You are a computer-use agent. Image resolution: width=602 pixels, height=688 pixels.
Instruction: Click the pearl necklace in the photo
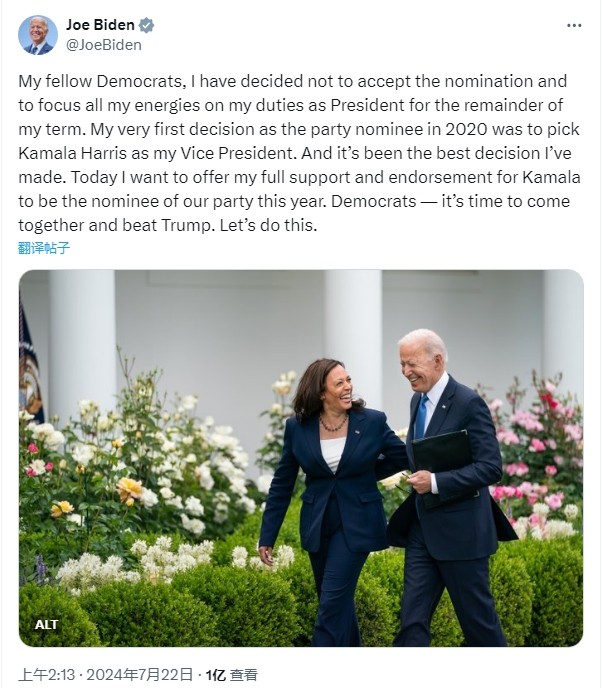[x=334, y=424]
